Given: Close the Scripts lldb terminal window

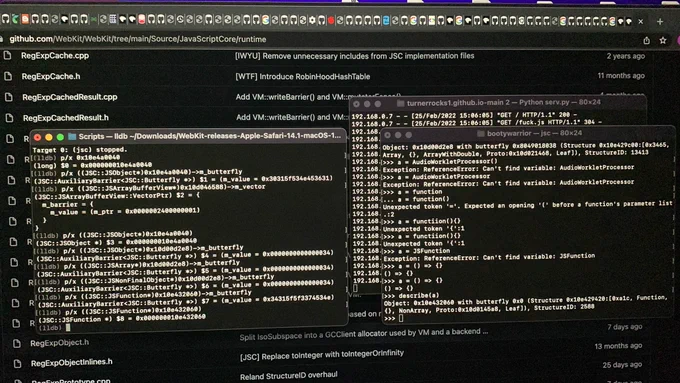Looking at the screenshot, I should [x=38, y=137].
